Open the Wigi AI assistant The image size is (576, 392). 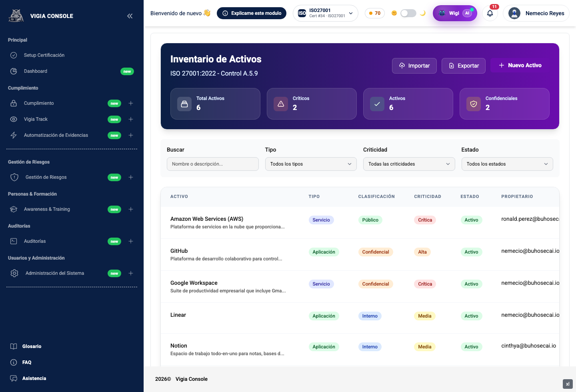tap(455, 13)
